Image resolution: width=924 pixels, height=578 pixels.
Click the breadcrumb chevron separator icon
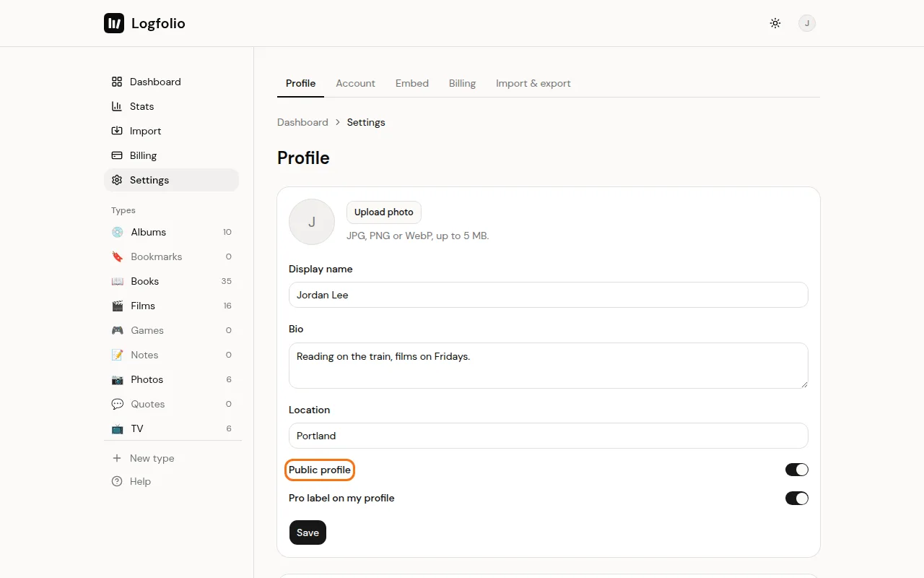click(337, 122)
